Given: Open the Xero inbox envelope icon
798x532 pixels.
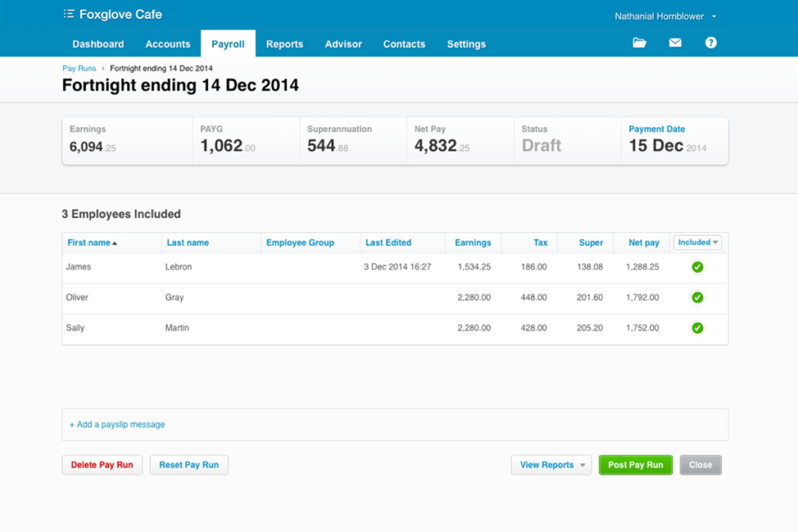Looking at the screenshot, I should coord(675,43).
